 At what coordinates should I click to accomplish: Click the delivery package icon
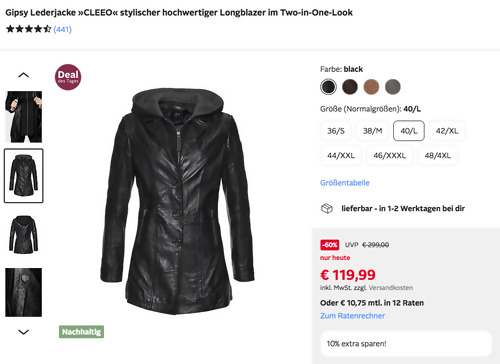point(327,208)
